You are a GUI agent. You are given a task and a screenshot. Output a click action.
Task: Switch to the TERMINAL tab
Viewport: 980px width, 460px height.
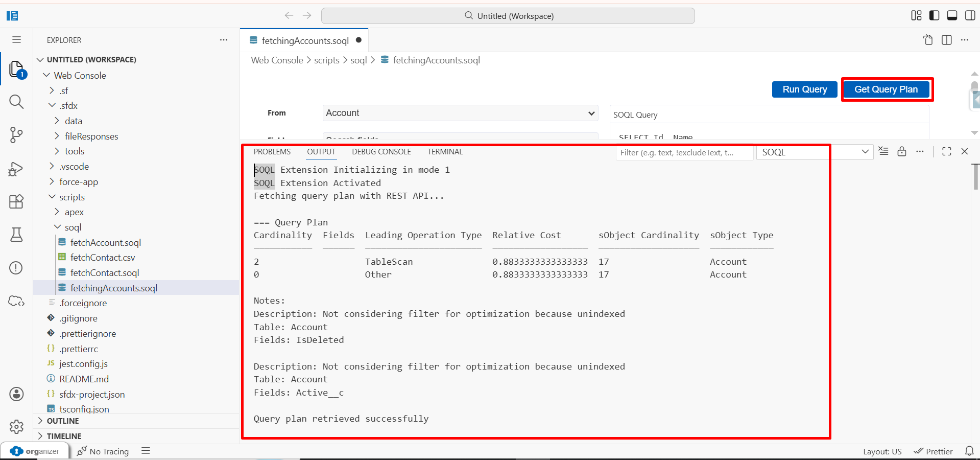(445, 152)
